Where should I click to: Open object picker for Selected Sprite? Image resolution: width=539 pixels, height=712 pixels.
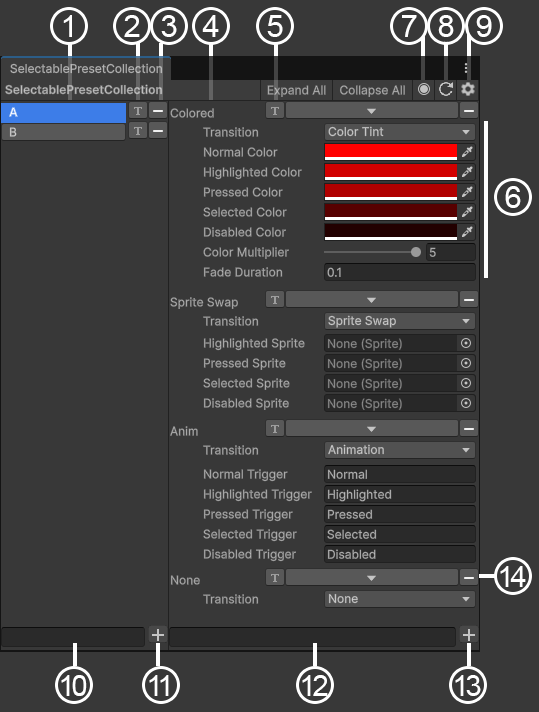pos(466,383)
